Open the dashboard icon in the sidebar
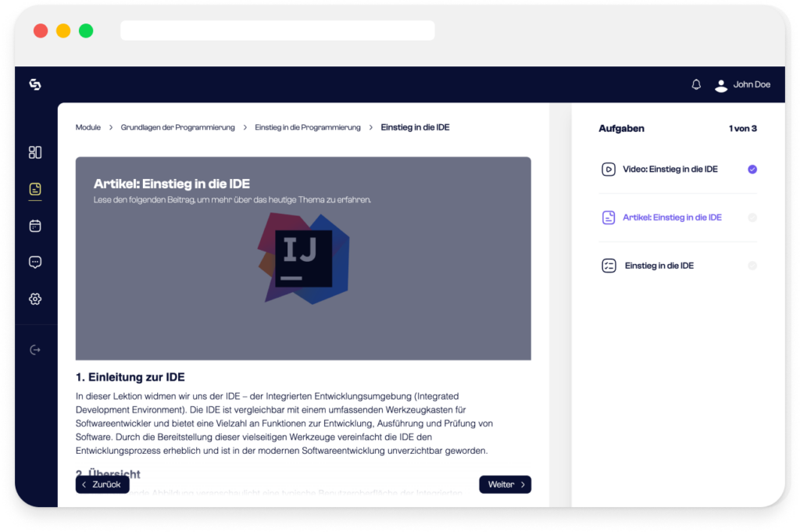Viewport: 800px width, 532px height. click(35, 152)
